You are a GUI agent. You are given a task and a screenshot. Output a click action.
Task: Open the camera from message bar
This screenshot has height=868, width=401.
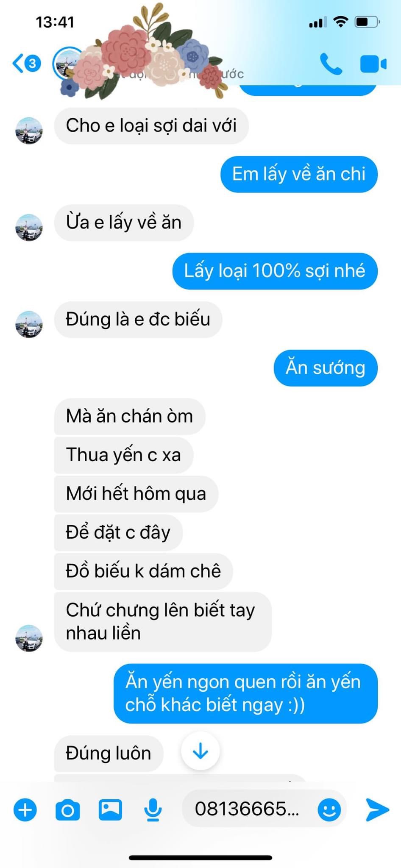point(68,810)
